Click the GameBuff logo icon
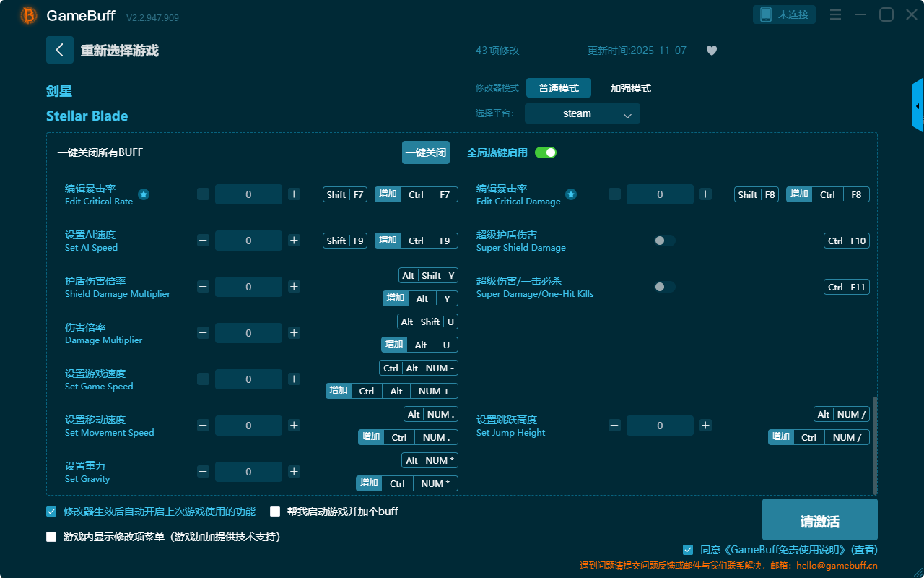 (x=29, y=15)
